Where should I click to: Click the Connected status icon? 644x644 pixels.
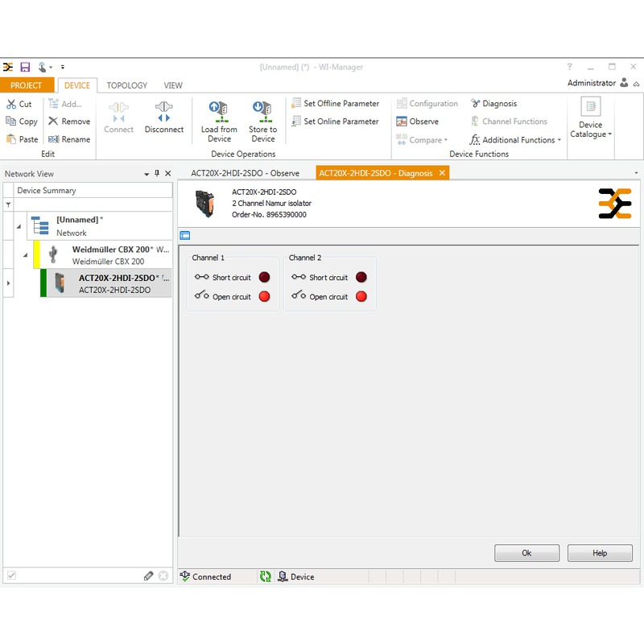tap(185, 576)
